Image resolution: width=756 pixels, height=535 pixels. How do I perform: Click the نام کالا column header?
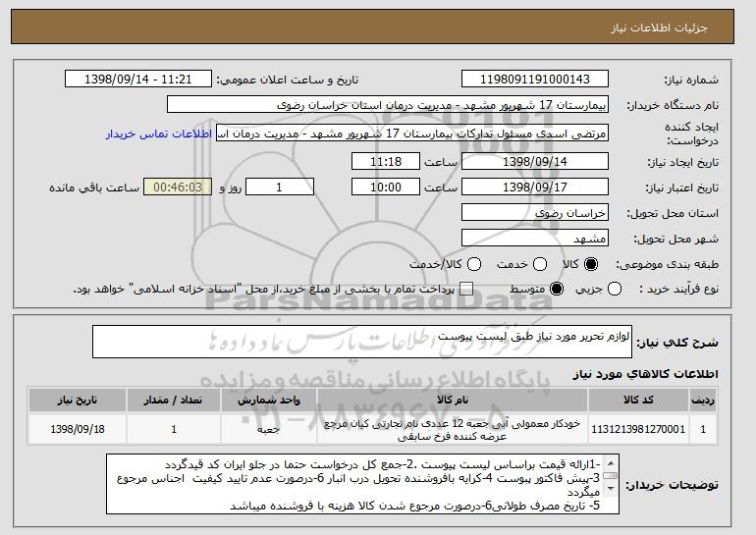tap(453, 401)
